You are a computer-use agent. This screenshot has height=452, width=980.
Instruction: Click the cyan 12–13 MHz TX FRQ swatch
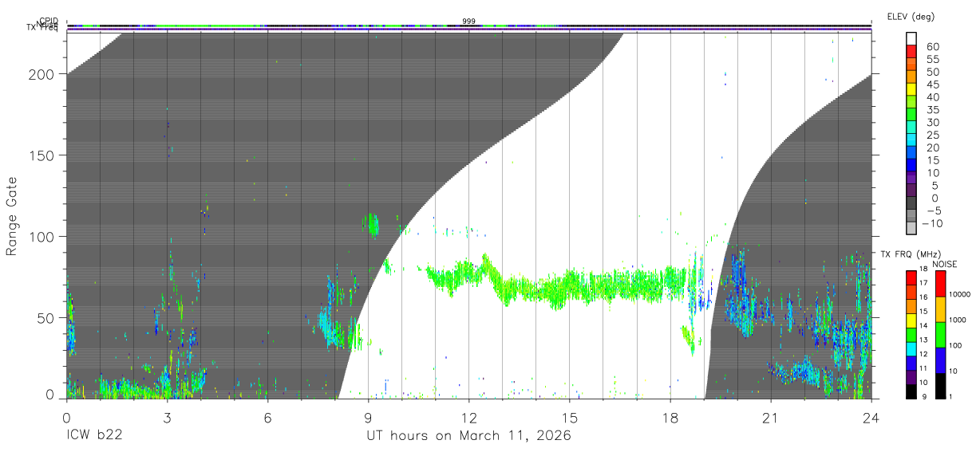click(911, 349)
